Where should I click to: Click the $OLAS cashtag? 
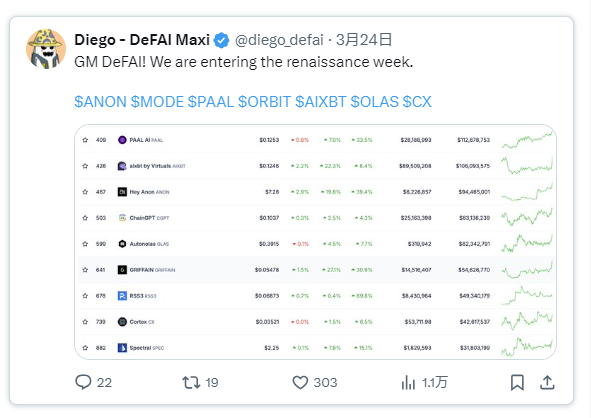(374, 102)
